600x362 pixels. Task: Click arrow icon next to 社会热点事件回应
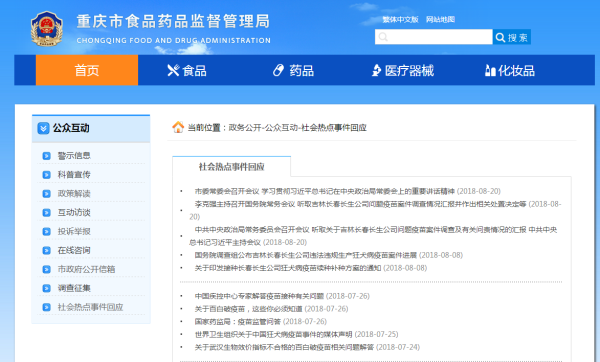click(x=46, y=307)
